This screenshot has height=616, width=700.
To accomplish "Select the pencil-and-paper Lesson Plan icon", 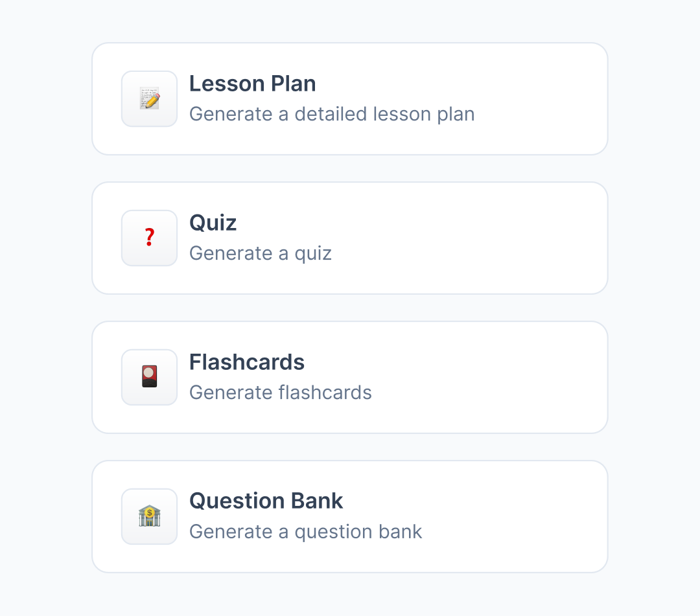I will click(149, 98).
